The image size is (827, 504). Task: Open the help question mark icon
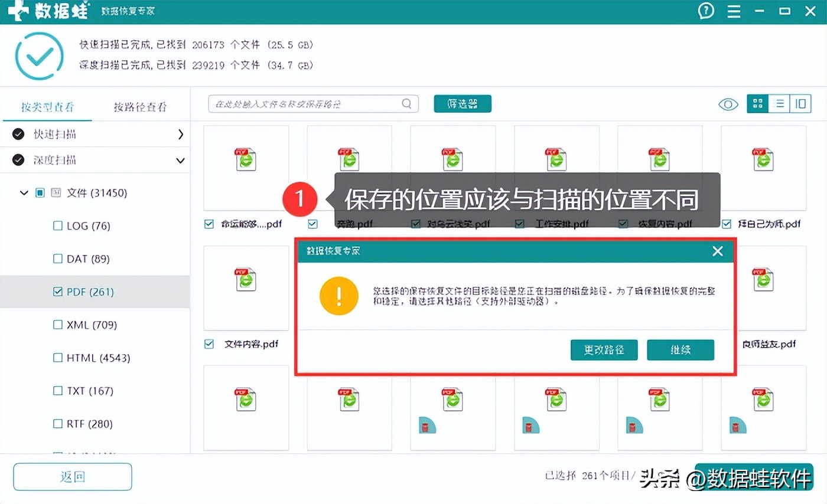706,11
